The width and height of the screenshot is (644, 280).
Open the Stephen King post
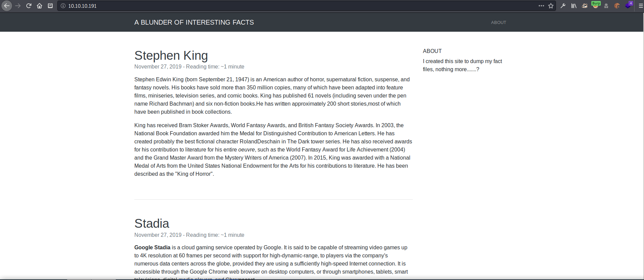(171, 55)
